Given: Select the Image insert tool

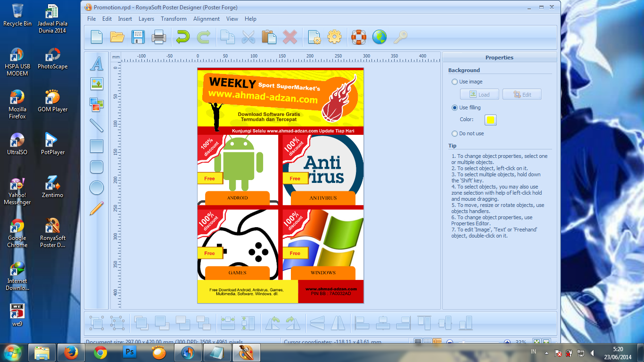Looking at the screenshot, I should [97, 84].
